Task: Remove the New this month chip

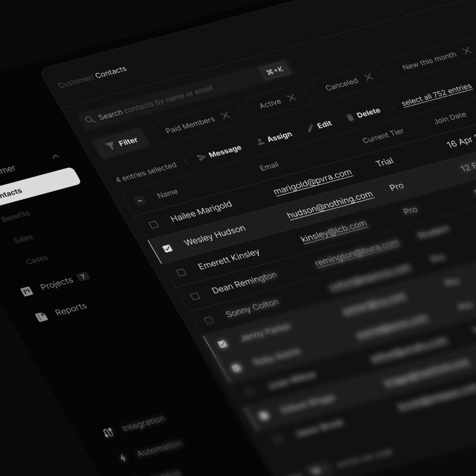Action: (x=467, y=51)
